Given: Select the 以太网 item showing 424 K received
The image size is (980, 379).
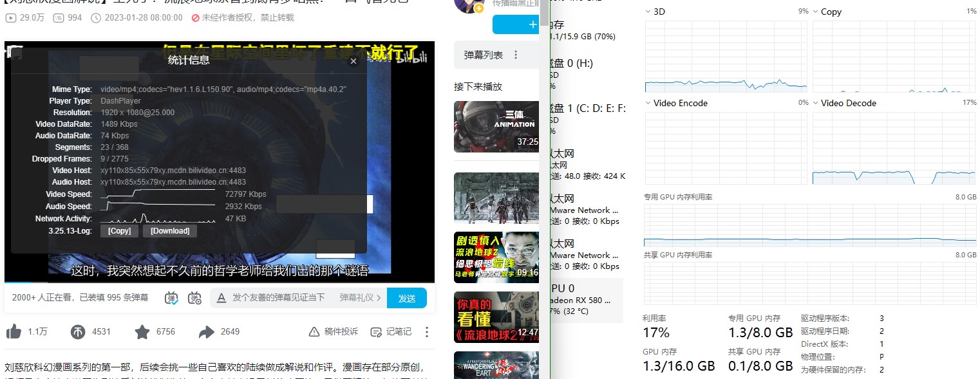Looking at the screenshot, I should 586,164.
